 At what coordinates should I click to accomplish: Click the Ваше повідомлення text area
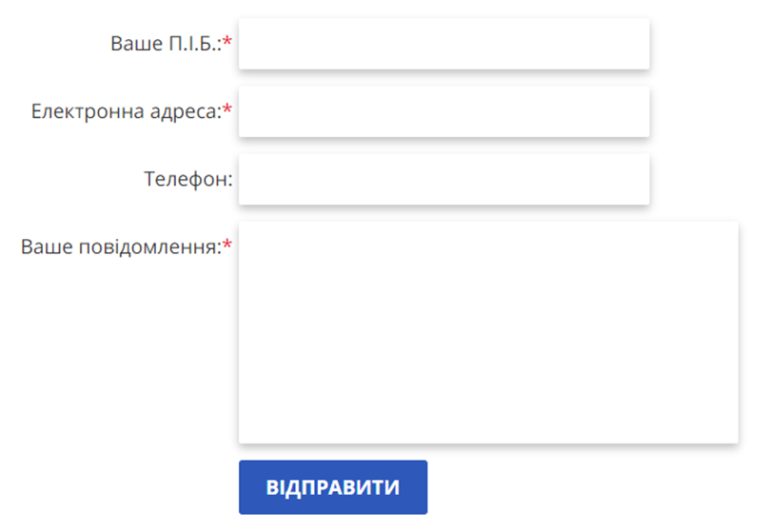(488, 332)
